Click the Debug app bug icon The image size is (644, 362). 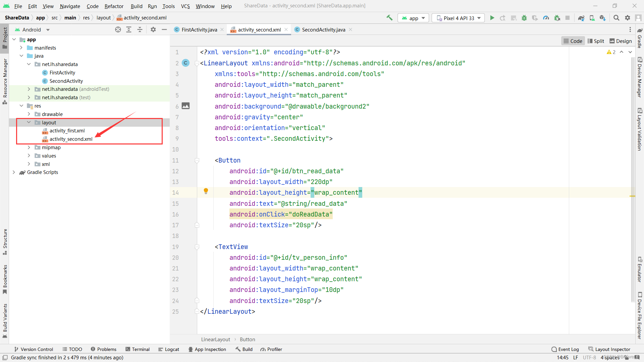[524, 18]
